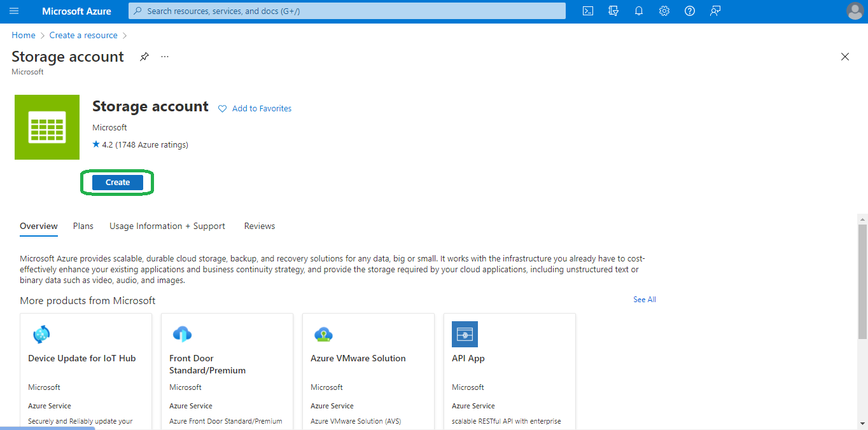Select the API App product icon
This screenshot has width=868, height=430.
465,334
